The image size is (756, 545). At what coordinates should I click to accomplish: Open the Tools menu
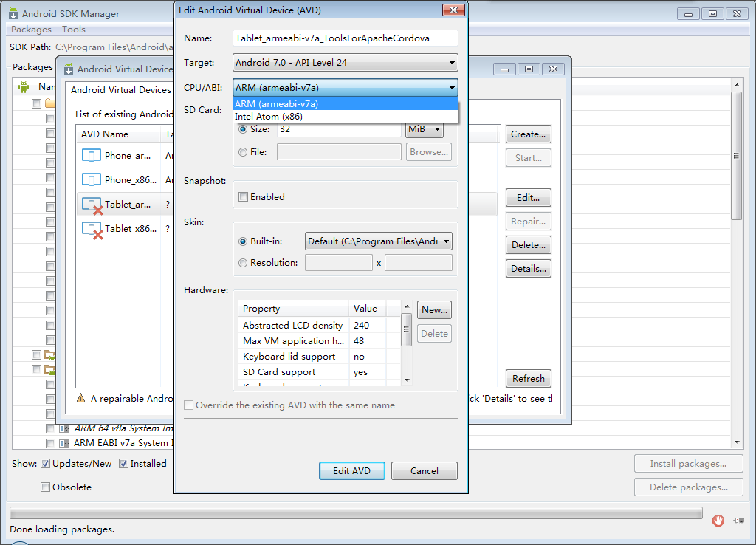point(74,30)
